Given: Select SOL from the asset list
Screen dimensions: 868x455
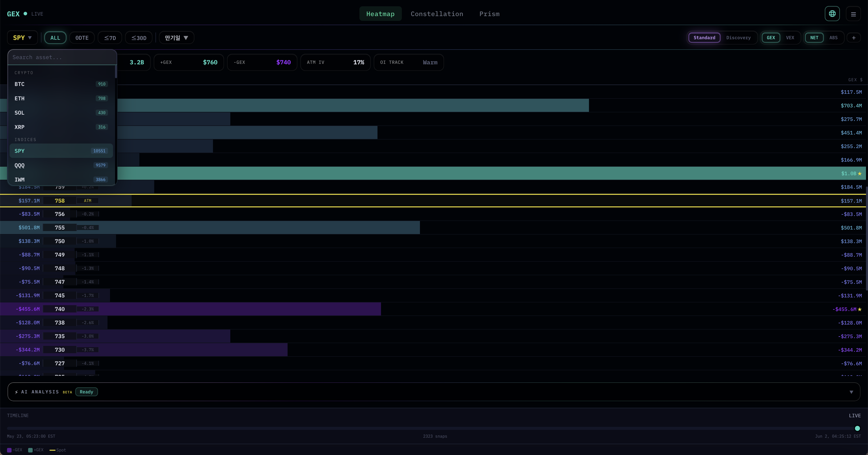Looking at the screenshot, I should (x=61, y=113).
